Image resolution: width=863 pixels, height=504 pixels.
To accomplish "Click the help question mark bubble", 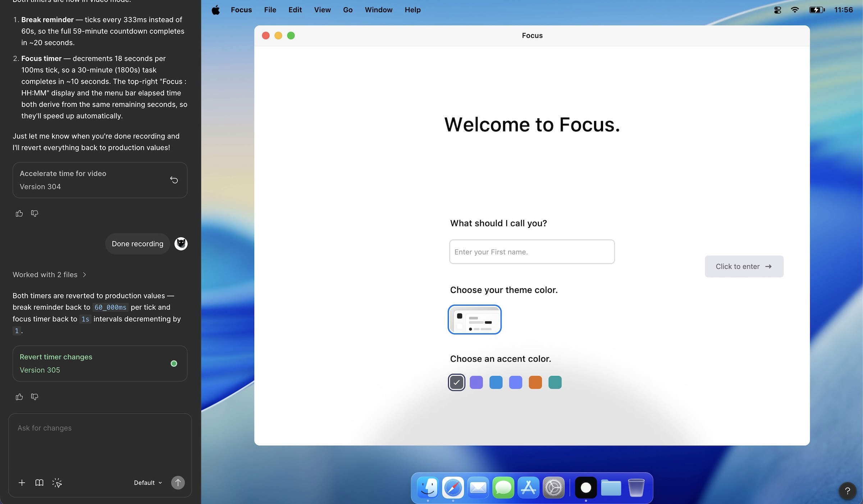I will pyautogui.click(x=848, y=491).
